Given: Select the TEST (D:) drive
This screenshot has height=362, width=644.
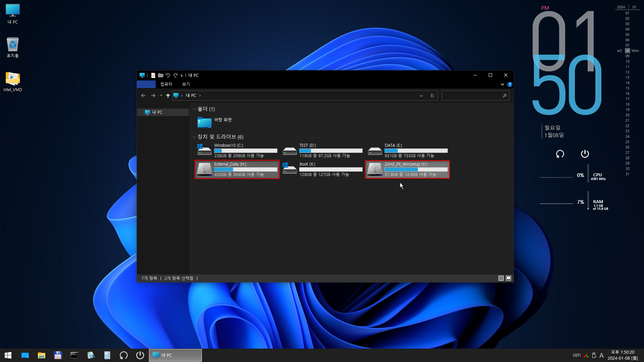Looking at the screenshot, I should [322, 150].
